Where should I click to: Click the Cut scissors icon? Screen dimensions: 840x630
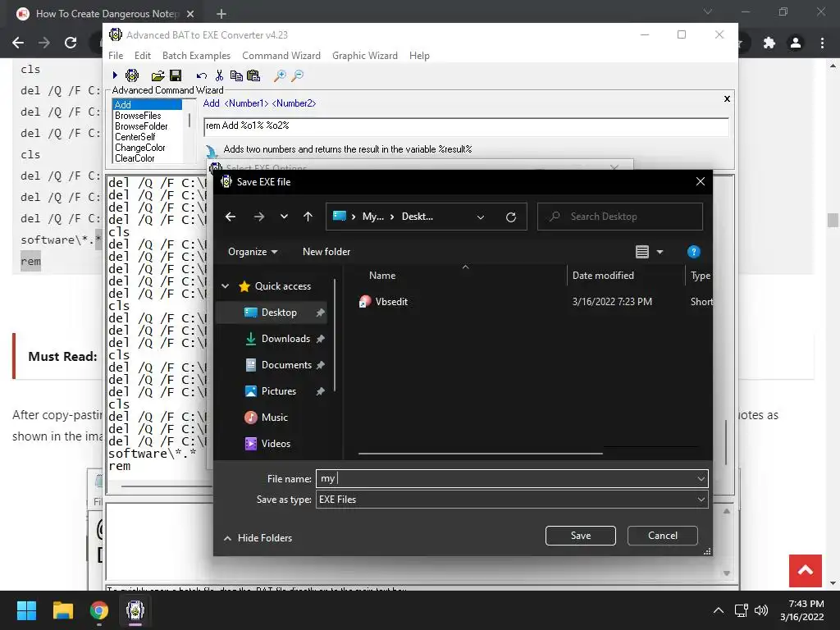pos(219,75)
